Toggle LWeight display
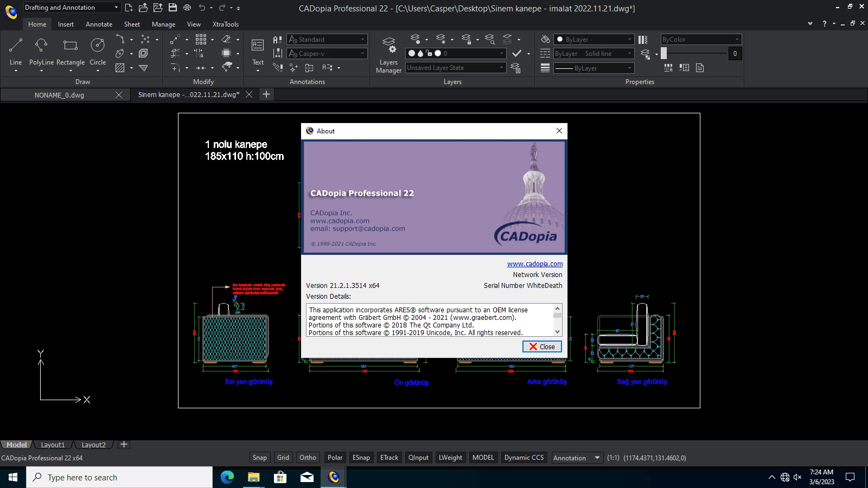Image resolution: width=868 pixels, height=488 pixels. (450, 458)
